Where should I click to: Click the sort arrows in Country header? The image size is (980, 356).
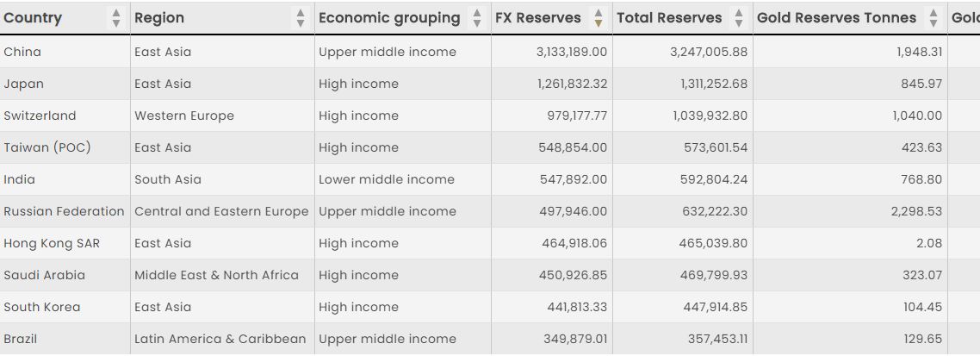[x=116, y=18]
